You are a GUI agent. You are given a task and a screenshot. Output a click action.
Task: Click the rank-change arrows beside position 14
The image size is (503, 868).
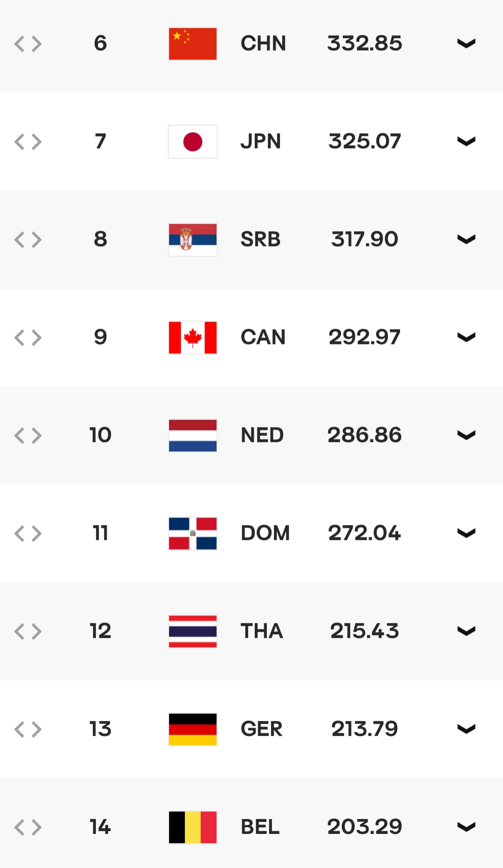pos(28,827)
